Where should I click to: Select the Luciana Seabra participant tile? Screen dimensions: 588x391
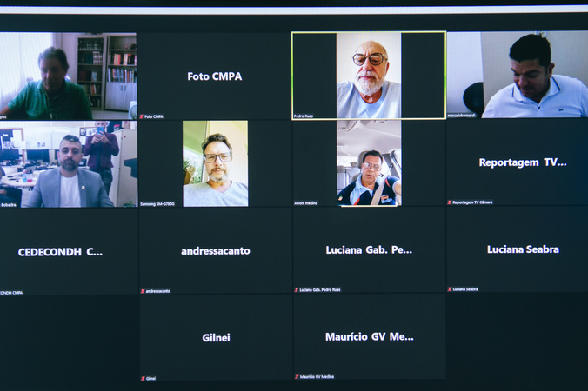518,249
